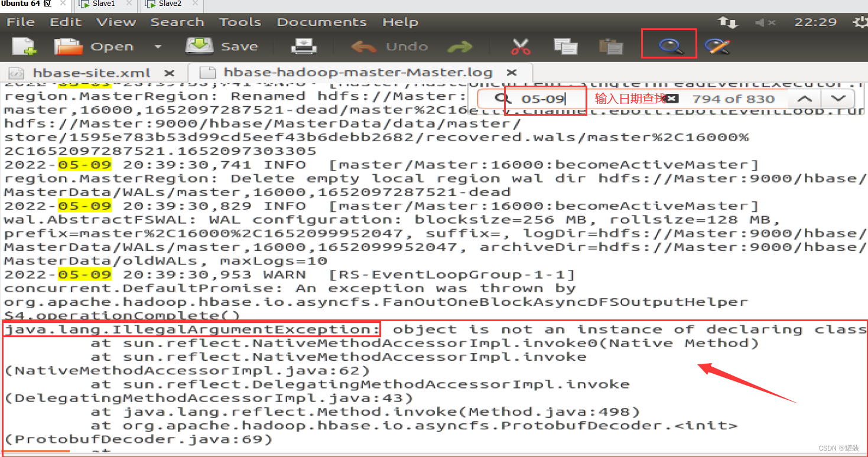Click the Paste clipboard icon
The image size is (868, 457).
pos(610,46)
